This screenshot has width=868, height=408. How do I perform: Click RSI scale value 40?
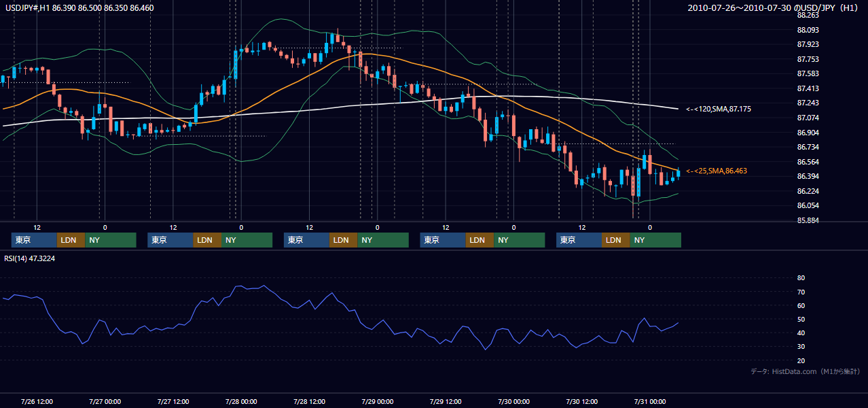click(x=801, y=333)
